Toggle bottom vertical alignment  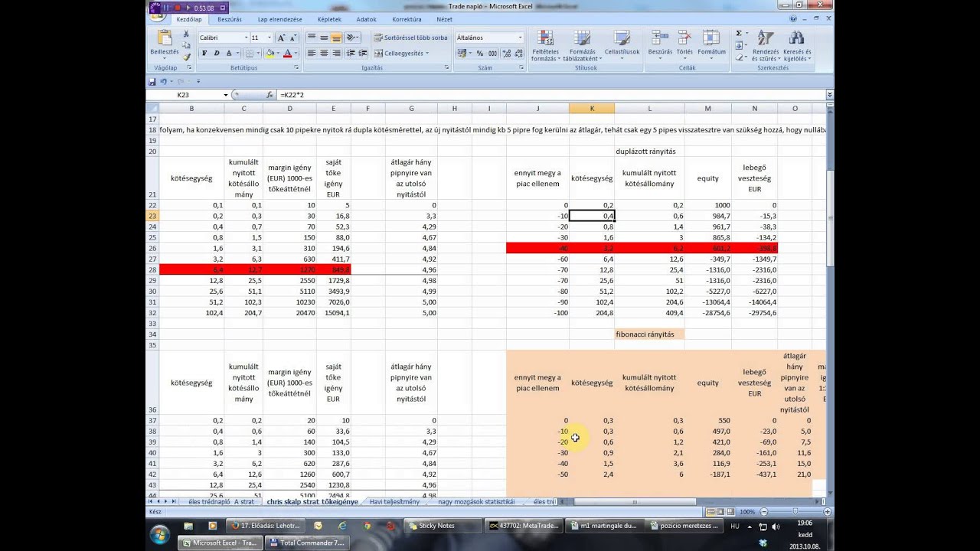[336, 37]
